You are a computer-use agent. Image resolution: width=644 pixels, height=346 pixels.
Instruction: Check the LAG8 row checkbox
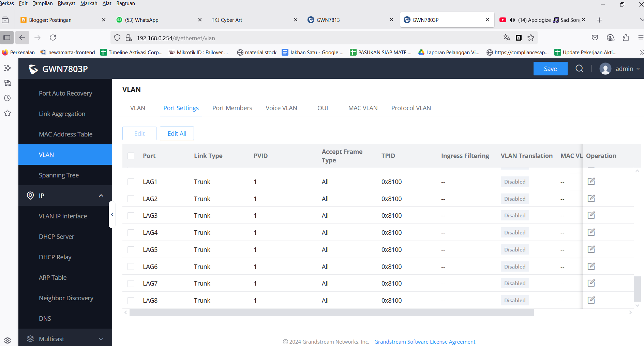click(x=131, y=301)
